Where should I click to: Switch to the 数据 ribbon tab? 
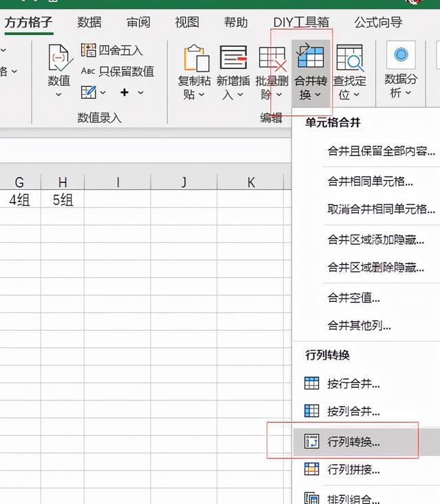click(x=89, y=22)
